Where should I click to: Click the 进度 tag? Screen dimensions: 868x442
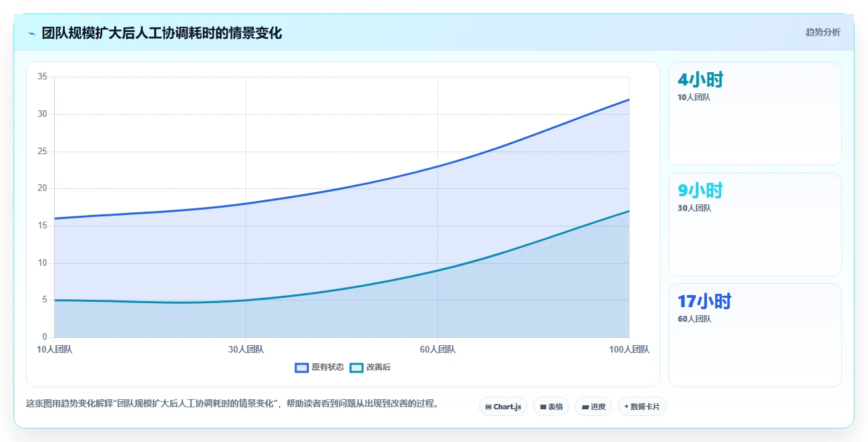(x=594, y=406)
